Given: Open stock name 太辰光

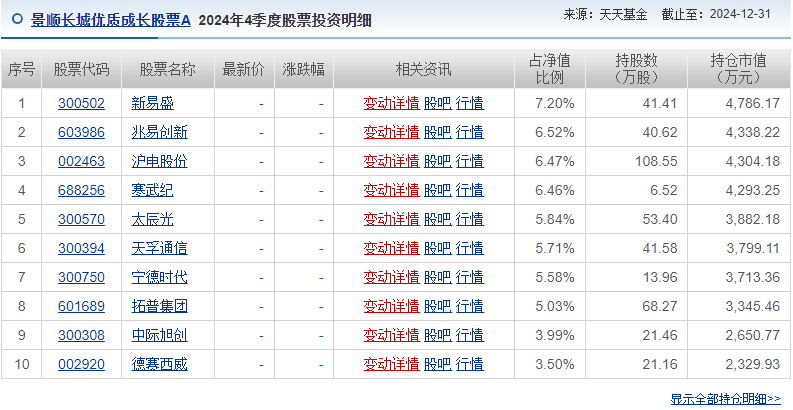Looking at the screenshot, I should click(153, 219).
